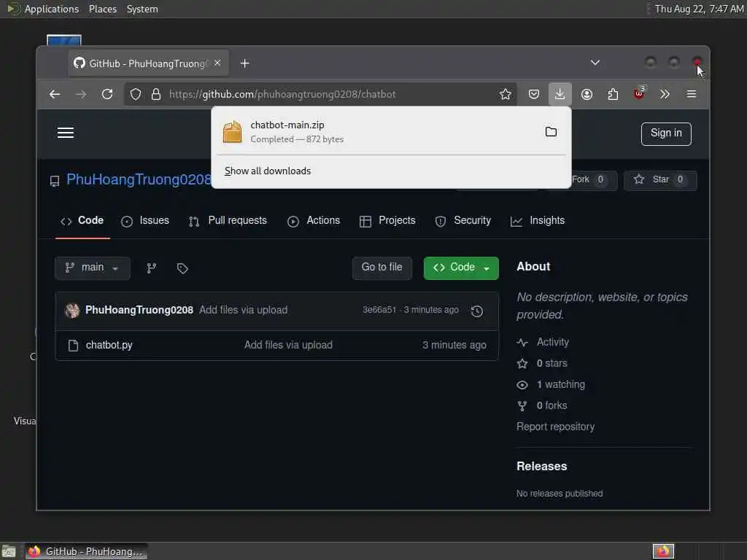
Task: Open containing folder for chatbot-main.zip
Action: pyautogui.click(x=551, y=132)
